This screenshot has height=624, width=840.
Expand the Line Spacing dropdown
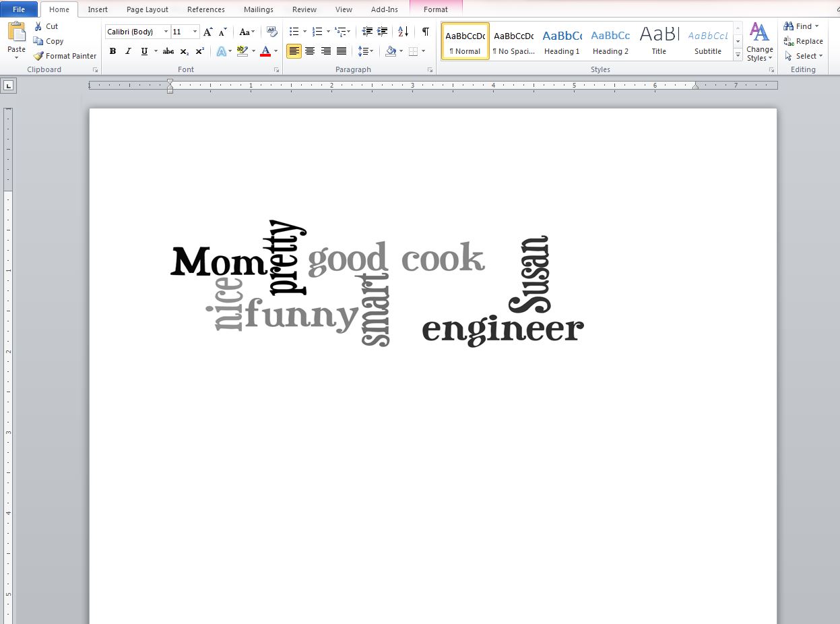[x=371, y=51]
